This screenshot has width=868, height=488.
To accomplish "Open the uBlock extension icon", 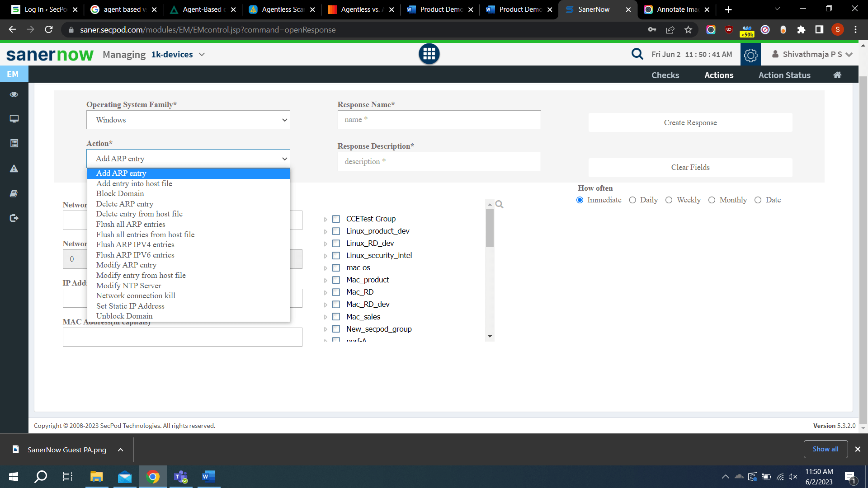I will (729, 30).
